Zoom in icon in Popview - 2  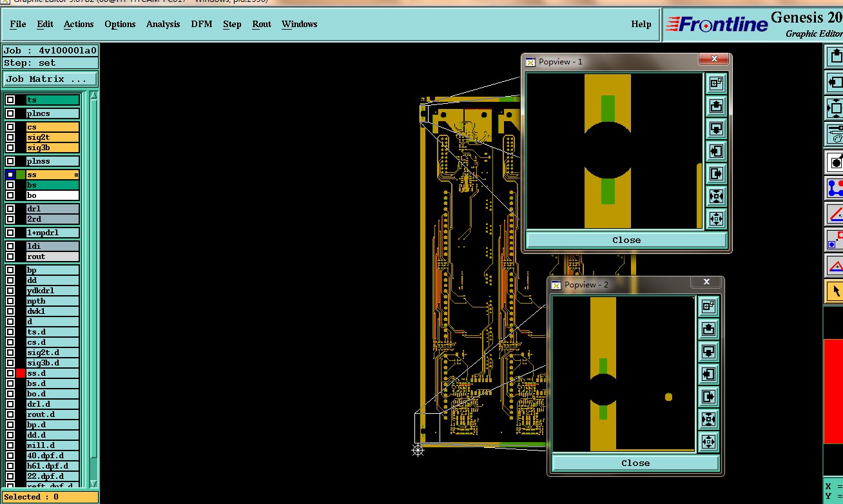708,419
